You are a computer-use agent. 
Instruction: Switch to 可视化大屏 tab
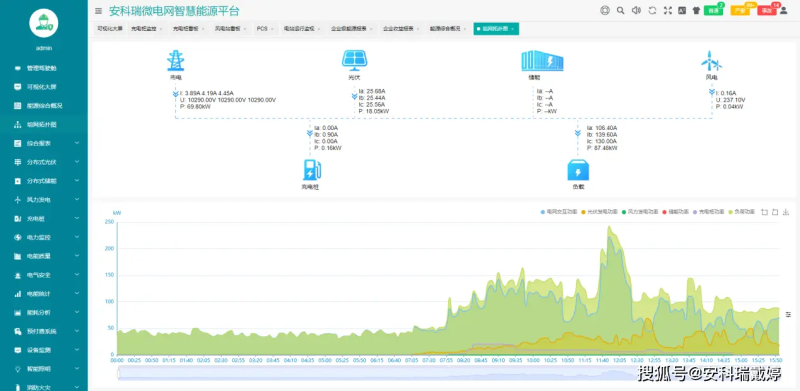[x=110, y=29]
